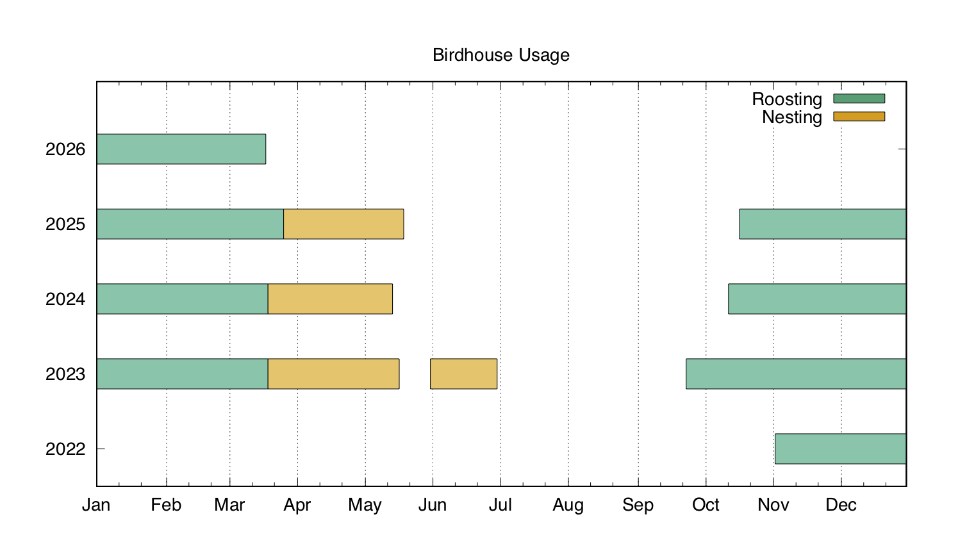Select the 2022 roosting bar
The image size is (967, 560).
840,449
